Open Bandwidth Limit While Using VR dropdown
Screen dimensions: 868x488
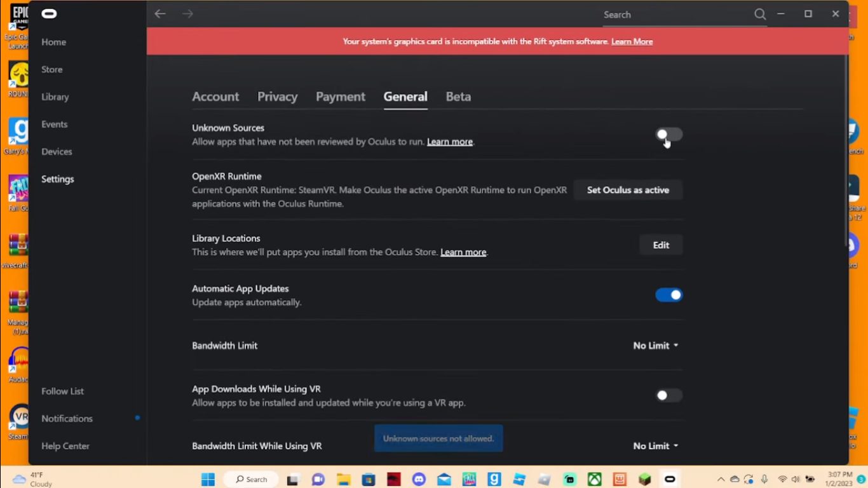coord(656,446)
